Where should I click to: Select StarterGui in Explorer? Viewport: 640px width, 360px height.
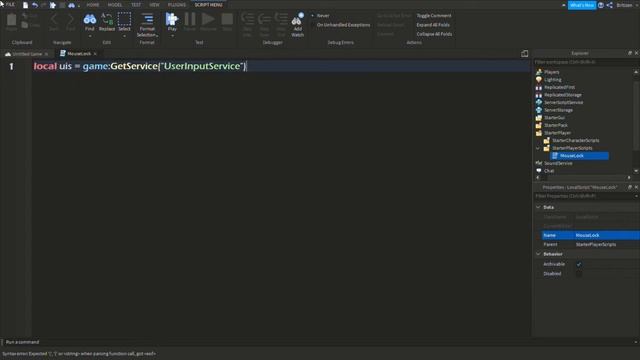point(554,118)
